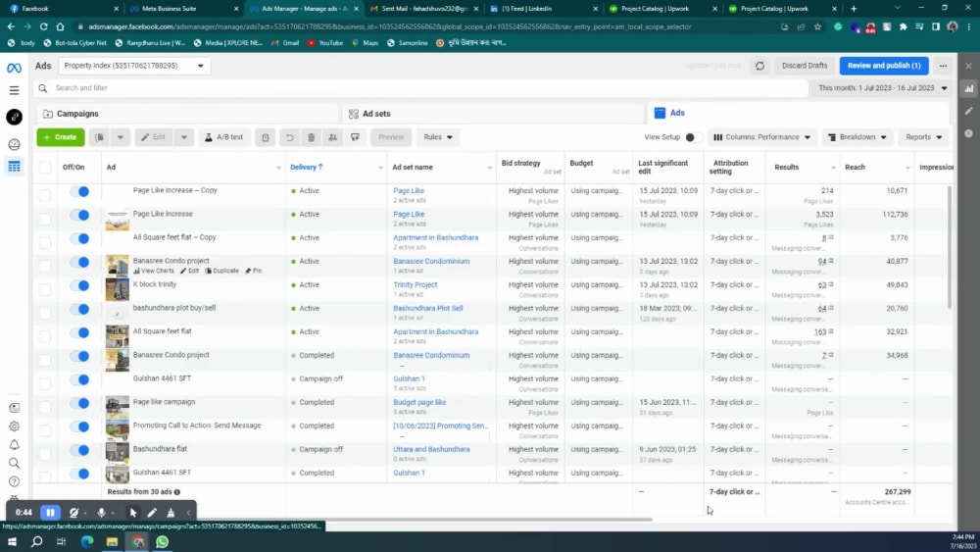Open charts icon in right side rail
This screenshot has height=552, width=980.
(969, 89)
